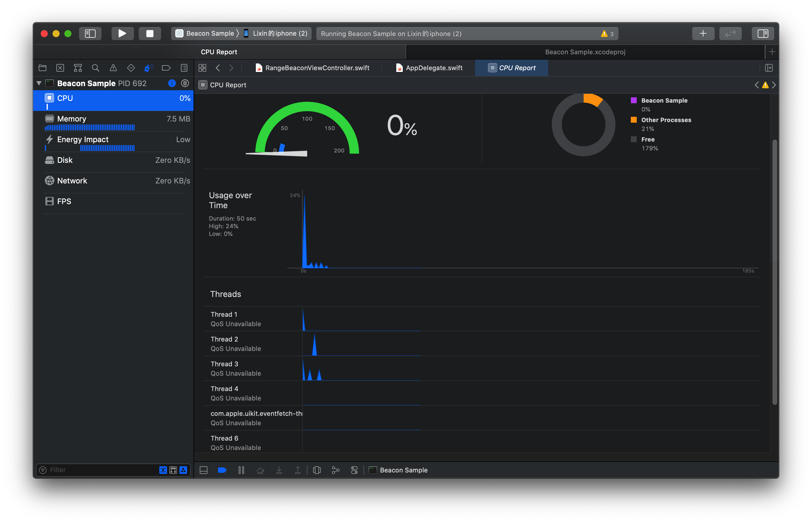The image size is (812, 522).
Task: Open the debug navigator icon
Action: tap(148, 68)
